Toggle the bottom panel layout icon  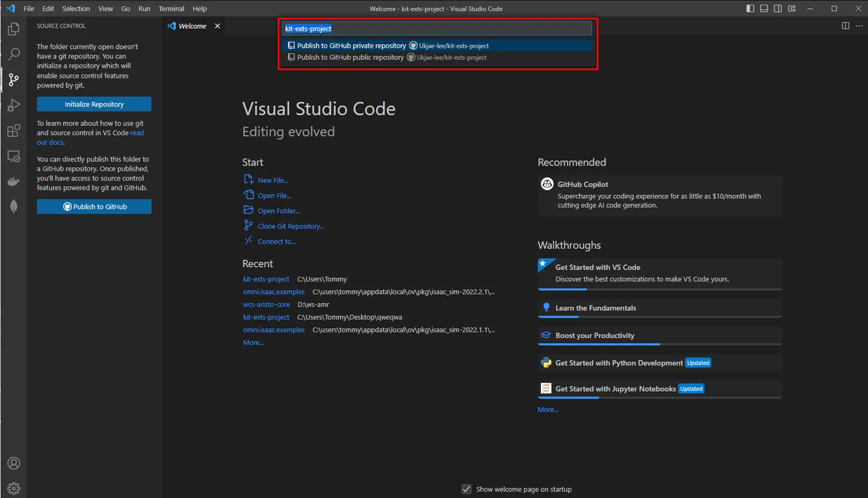point(764,9)
